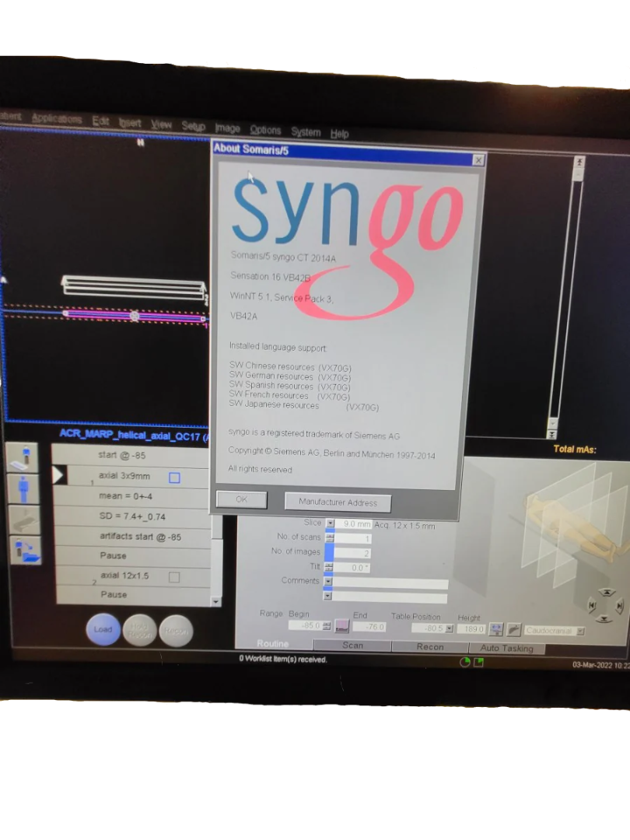The height and width of the screenshot is (840, 630).
Task: Select the 'SD = 7.4+_0.74' row
Action: pos(133,516)
